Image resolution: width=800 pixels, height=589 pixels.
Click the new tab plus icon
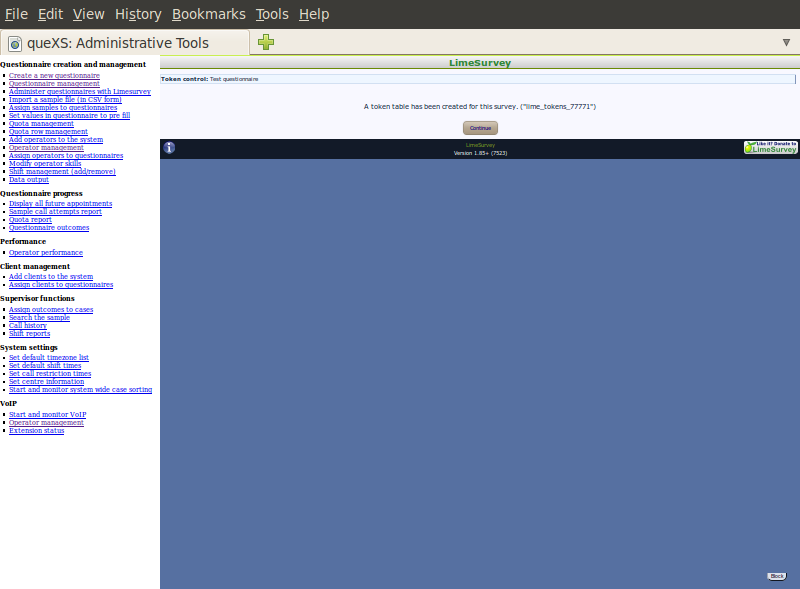[266, 42]
